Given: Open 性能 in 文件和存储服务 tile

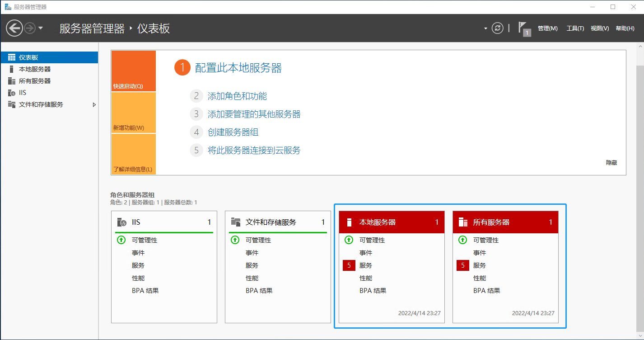Looking at the screenshot, I should (252, 278).
